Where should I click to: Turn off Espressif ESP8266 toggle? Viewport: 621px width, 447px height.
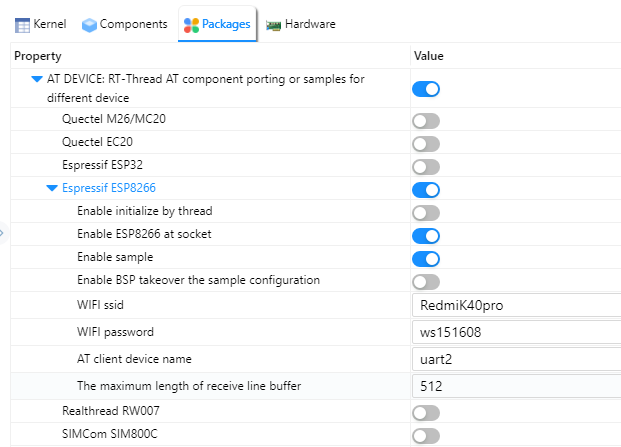(426, 190)
